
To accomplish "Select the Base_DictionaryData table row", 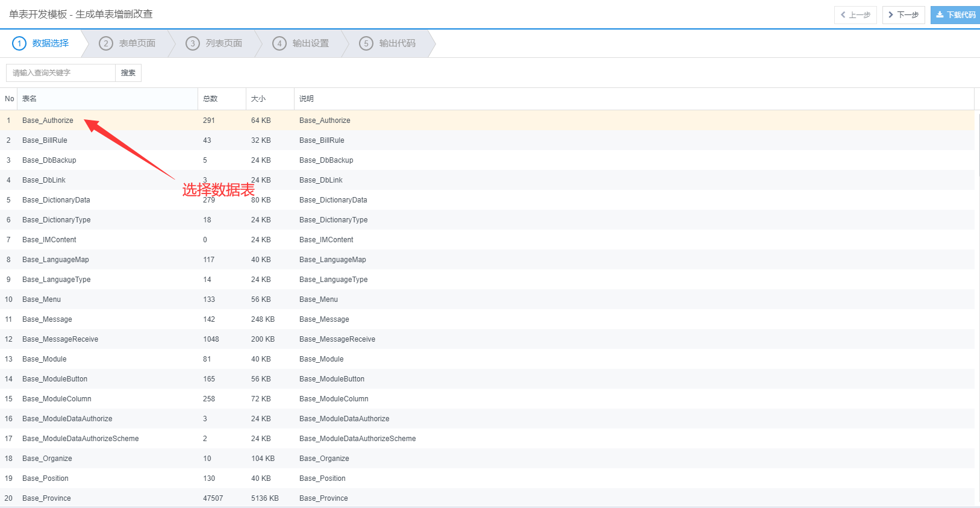I will tap(56, 200).
